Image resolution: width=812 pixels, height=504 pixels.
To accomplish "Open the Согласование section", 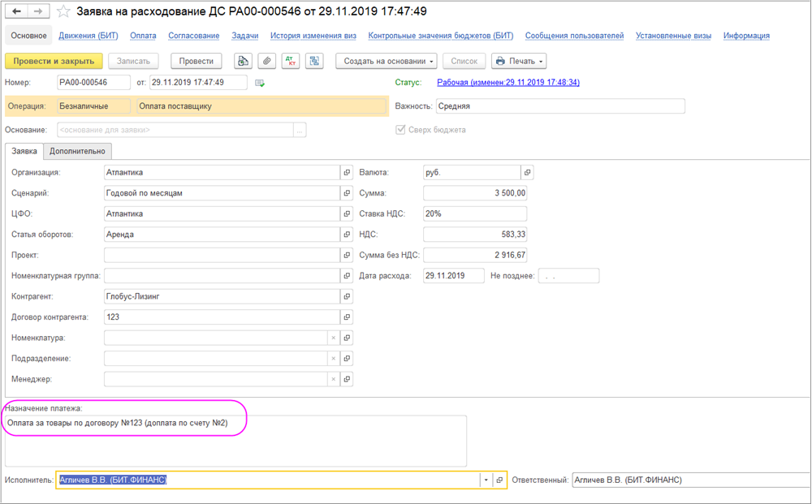I will [193, 36].
